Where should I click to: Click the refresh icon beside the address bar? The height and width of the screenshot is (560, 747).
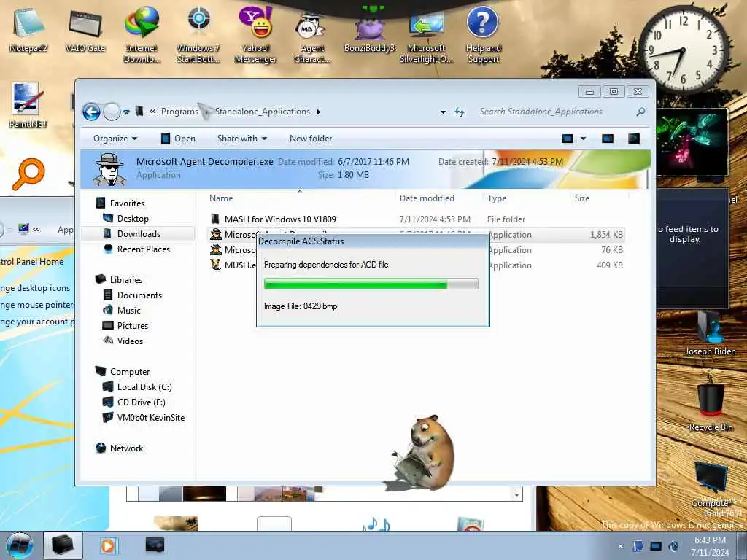(460, 112)
